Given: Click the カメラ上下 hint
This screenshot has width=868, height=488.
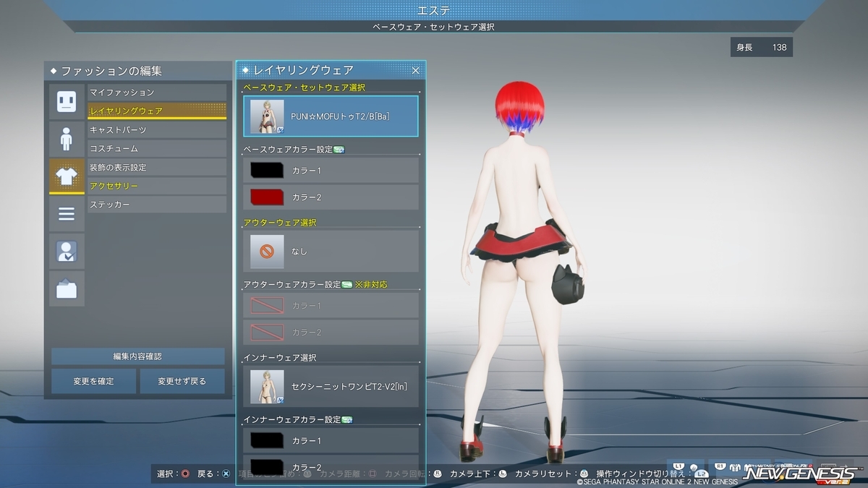Looking at the screenshot, I should 478,474.
